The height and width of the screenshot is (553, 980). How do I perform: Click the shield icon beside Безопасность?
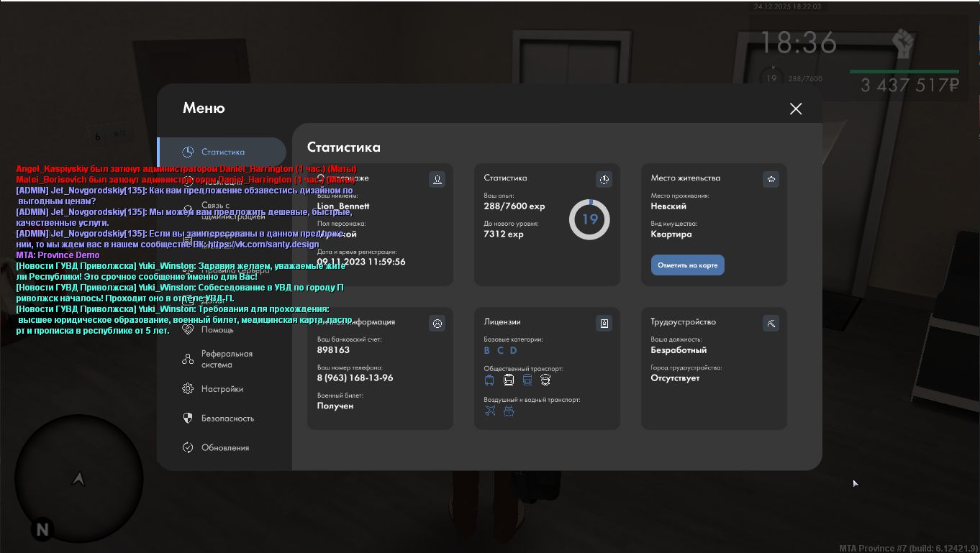(x=188, y=418)
